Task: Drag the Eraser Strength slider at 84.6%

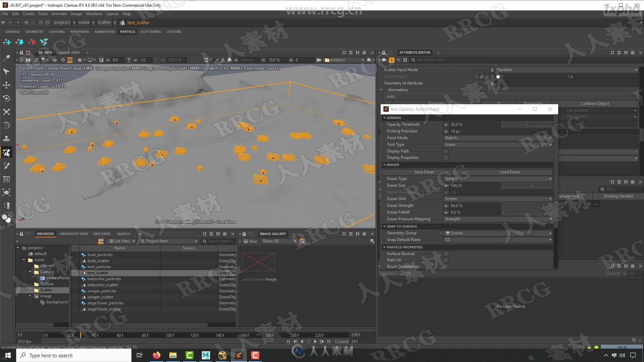Action: [x=544, y=205]
